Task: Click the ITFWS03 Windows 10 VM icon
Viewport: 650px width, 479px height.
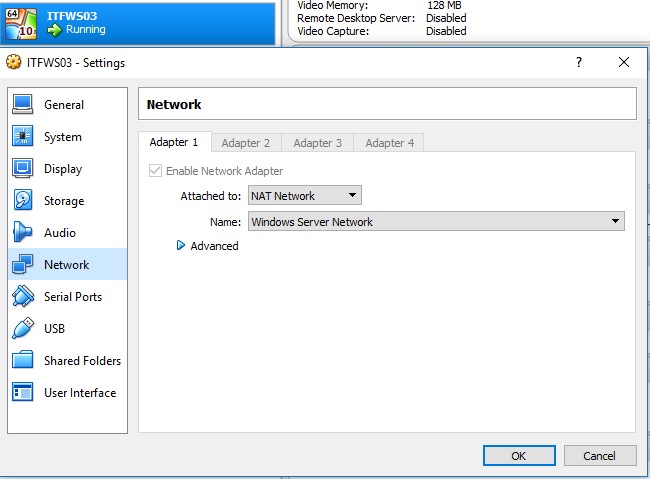Action: point(21,23)
